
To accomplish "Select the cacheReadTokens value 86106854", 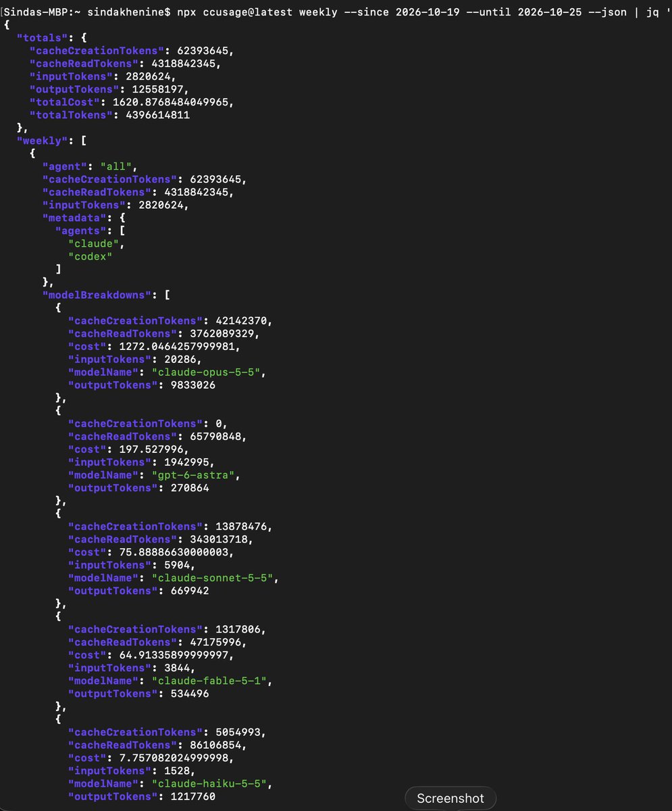I will point(217,744).
